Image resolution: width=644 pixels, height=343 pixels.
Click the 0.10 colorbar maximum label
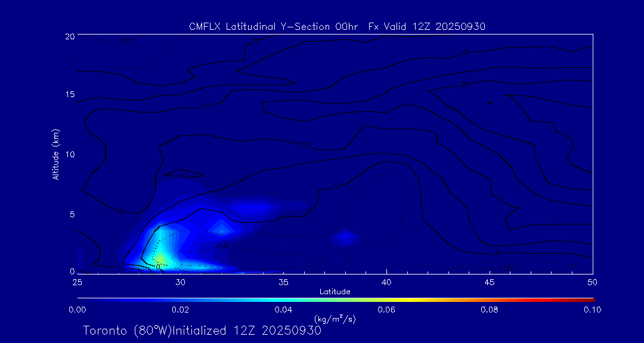click(x=592, y=310)
